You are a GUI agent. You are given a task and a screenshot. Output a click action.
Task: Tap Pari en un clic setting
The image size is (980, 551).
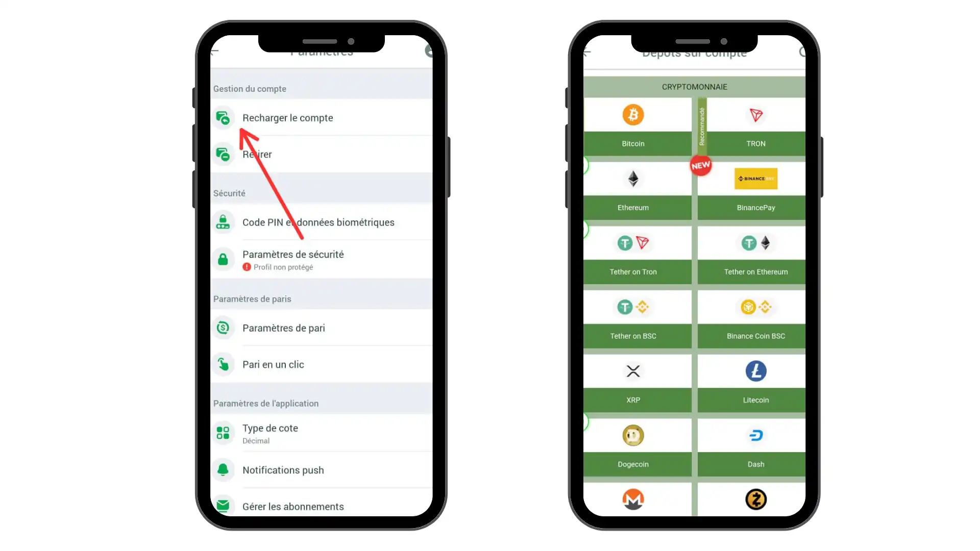click(x=273, y=364)
